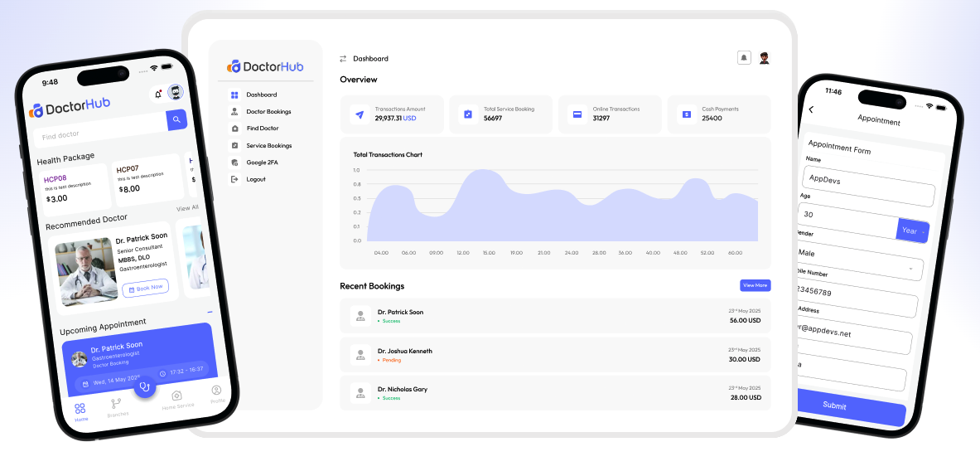Open the Dr. Joshua Kenneth booking row
Image resolution: width=980 pixels, height=471 pixels.
(555, 355)
